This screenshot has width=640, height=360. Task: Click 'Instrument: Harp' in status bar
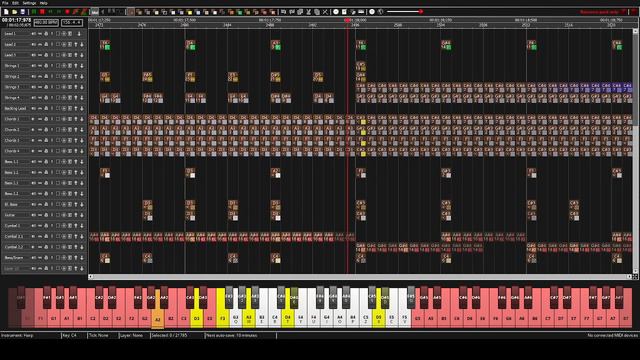point(17,335)
